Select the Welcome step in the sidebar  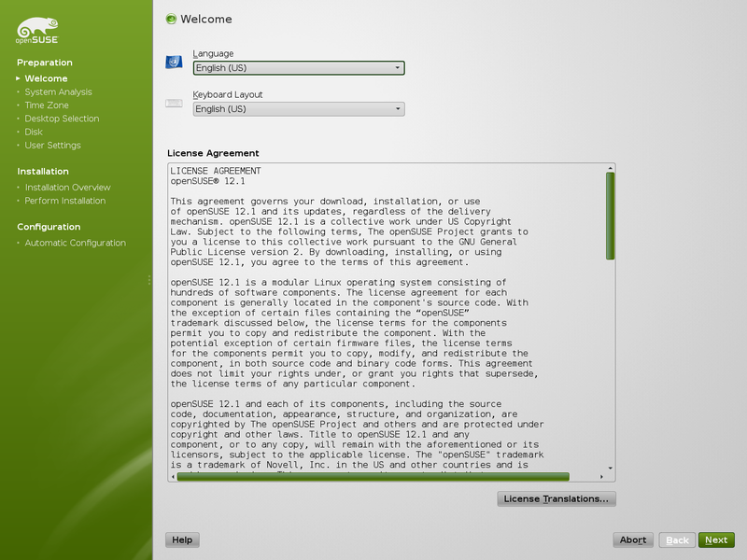coord(46,78)
